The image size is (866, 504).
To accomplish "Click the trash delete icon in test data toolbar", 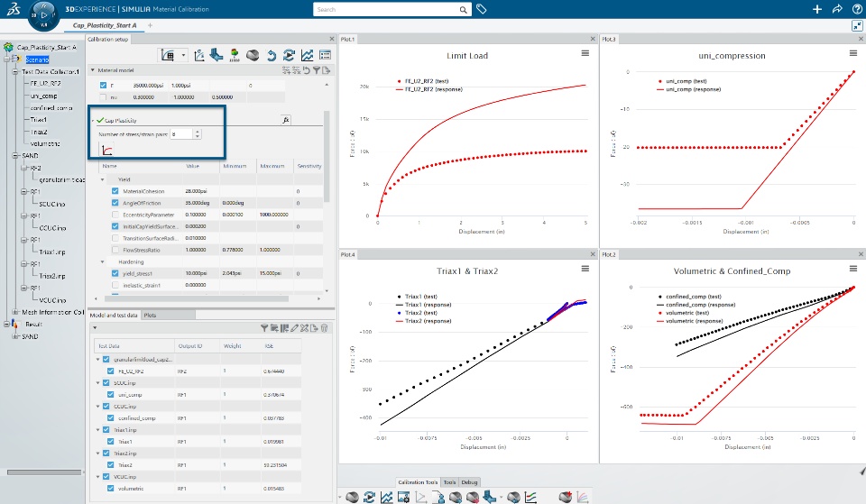I will click(324, 328).
